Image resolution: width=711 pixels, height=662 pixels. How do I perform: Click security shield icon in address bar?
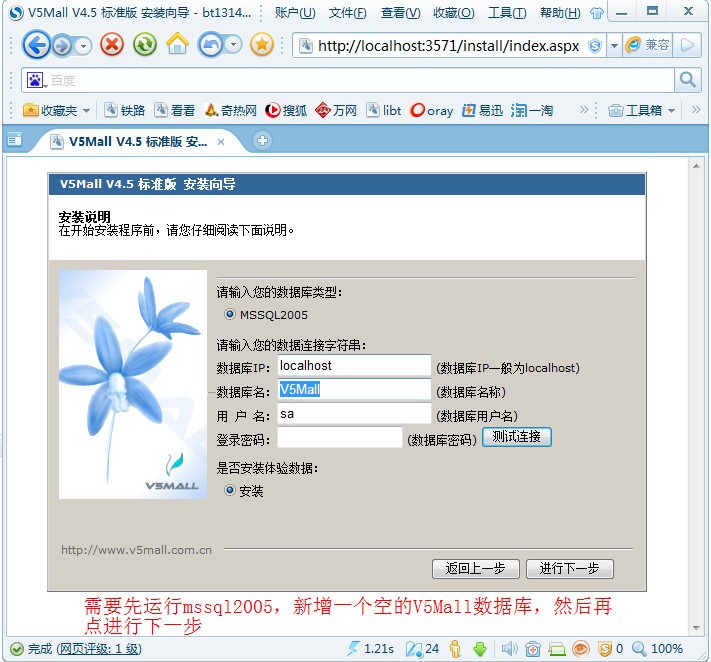click(x=594, y=45)
